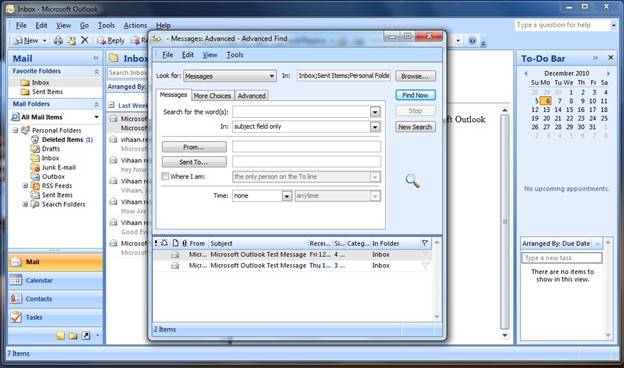Click flag on the Thu result row
Image resolution: width=624 pixels, height=368 pixels.
(x=425, y=266)
